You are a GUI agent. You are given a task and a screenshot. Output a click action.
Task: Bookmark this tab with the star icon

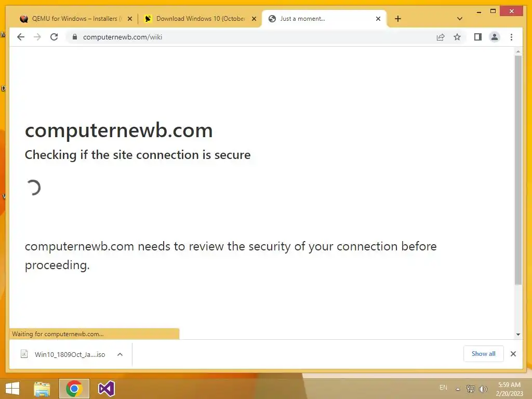[457, 37]
